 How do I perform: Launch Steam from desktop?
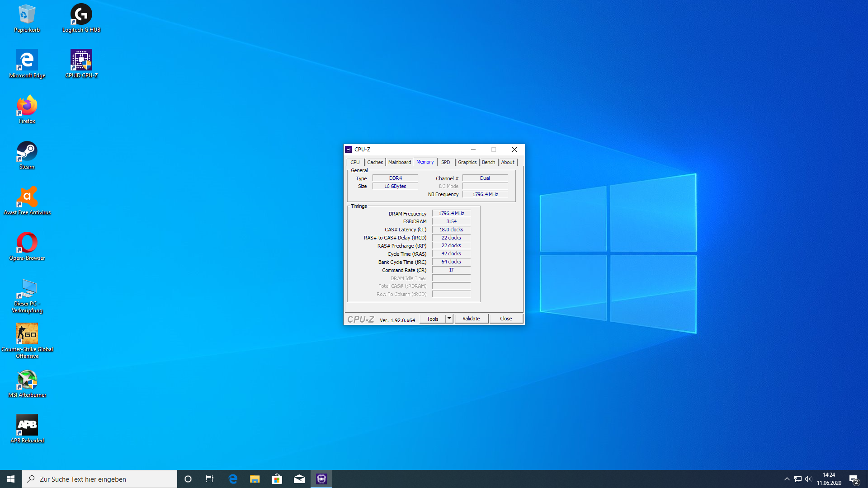pos(27,151)
